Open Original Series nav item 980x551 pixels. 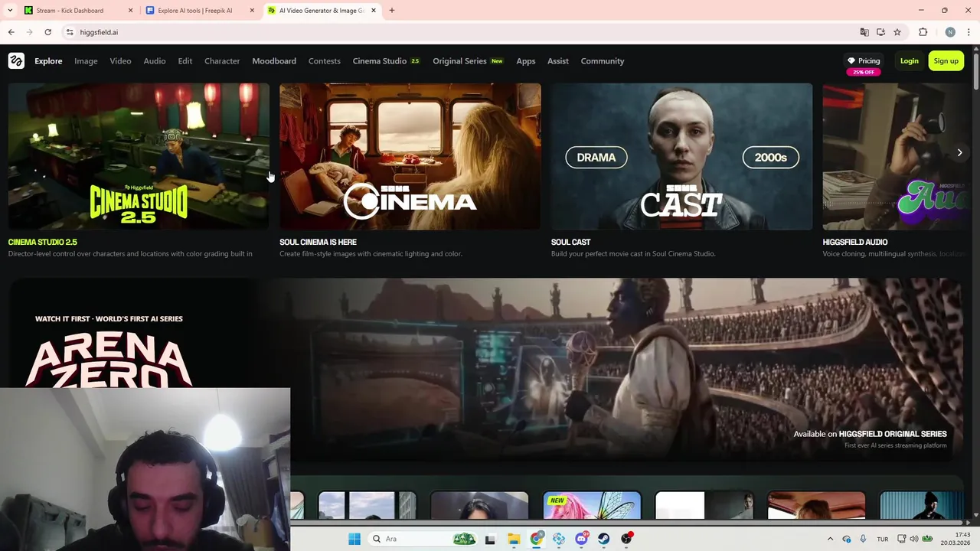469,61
